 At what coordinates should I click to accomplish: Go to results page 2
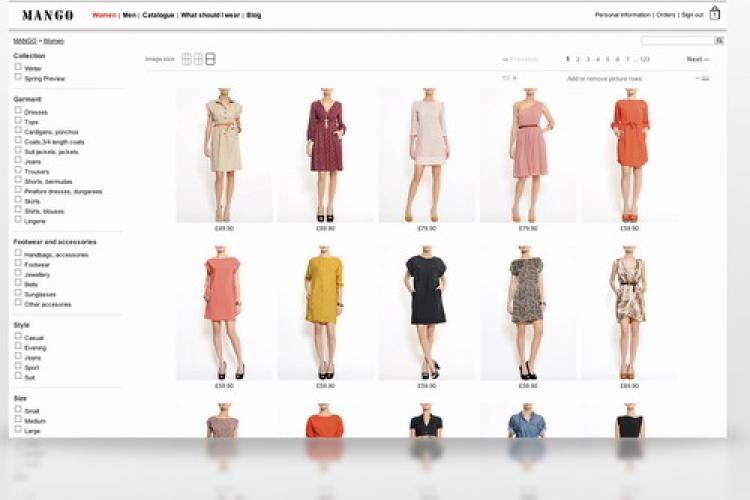pos(578,59)
